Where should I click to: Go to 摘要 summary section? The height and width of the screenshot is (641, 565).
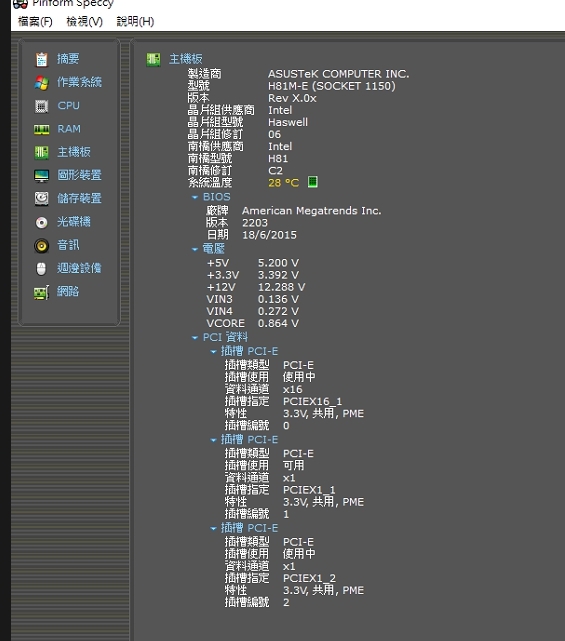(68, 59)
